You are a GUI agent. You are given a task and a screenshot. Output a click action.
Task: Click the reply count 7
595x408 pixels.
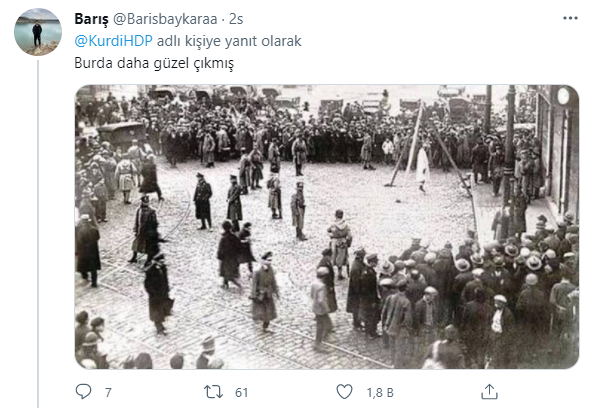click(108, 392)
